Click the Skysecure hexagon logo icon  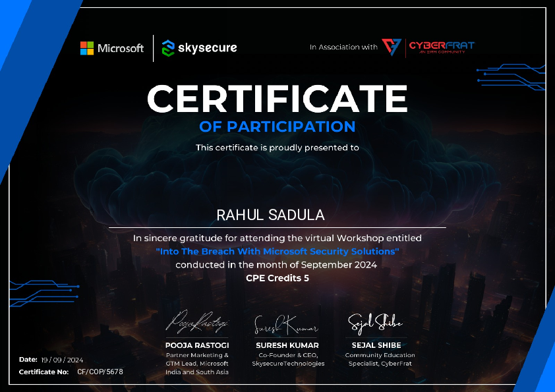point(169,48)
